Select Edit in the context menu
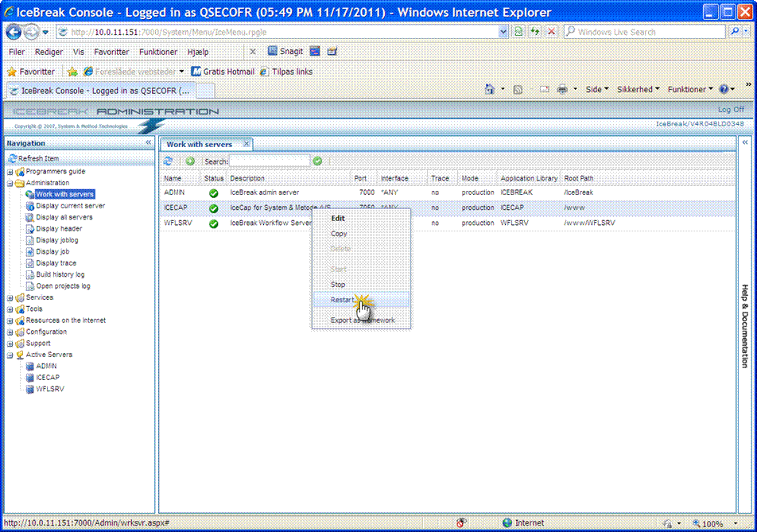The width and height of the screenshot is (757, 532). (x=361, y=218)
